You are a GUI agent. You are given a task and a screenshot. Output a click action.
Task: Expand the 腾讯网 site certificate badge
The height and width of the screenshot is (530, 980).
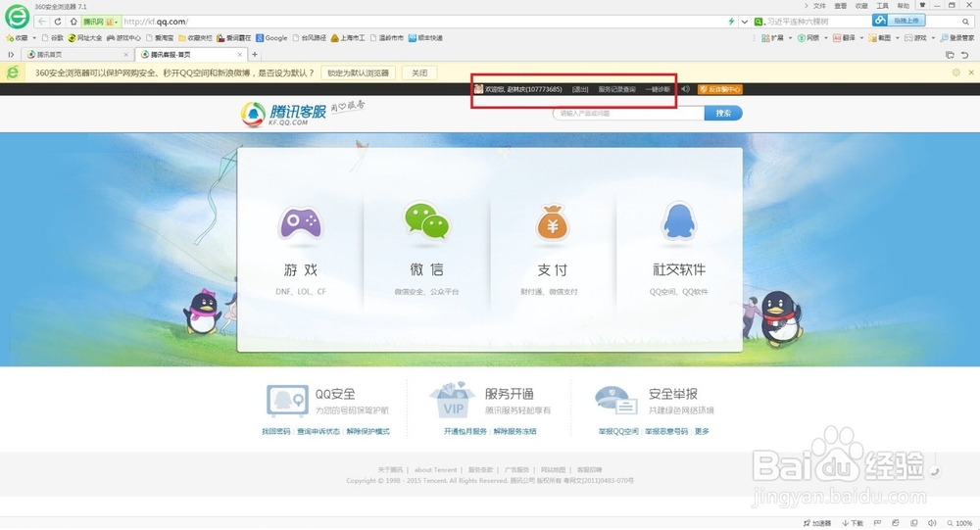click(101, 22)
